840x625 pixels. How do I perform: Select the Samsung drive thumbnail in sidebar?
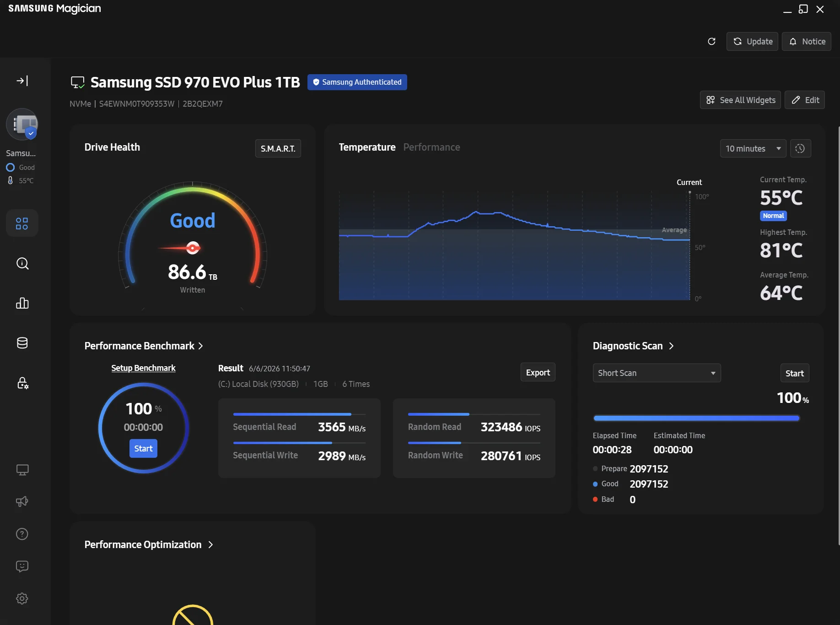pyautogui.click(x=22, y=124)
